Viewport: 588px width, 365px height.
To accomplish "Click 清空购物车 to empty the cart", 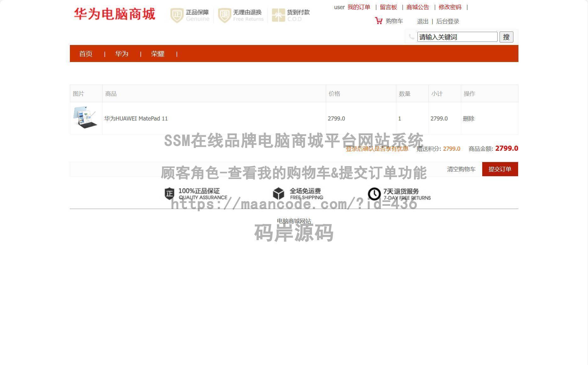I will click(x=461, y=169).
